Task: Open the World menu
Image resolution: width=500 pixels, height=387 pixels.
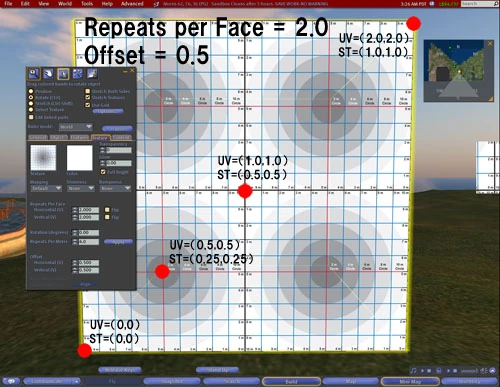Action: coord(65,4)
